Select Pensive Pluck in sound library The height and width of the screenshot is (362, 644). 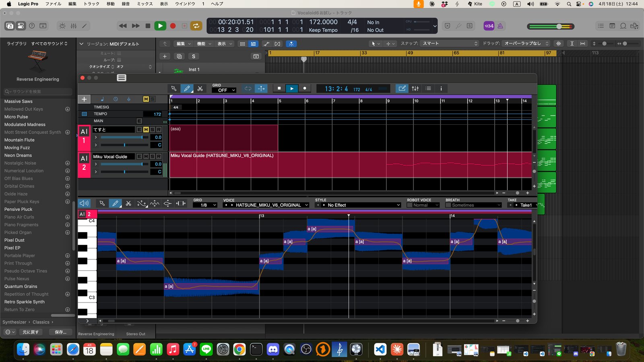tap(19, 209)
